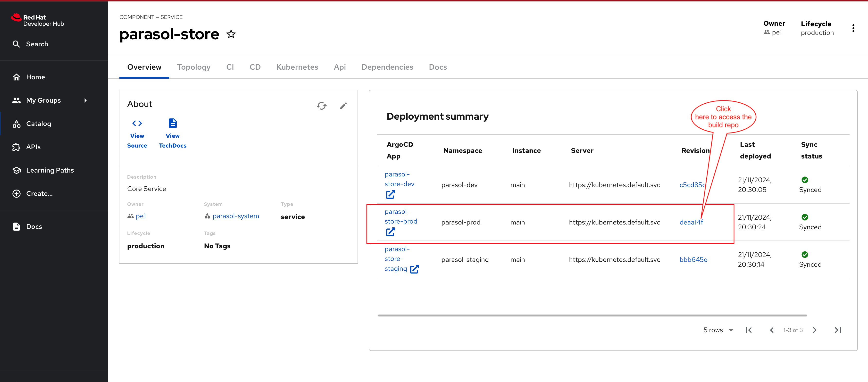The image size is (868, 382).
Task: Click external link icon for parasol-store-prod
Action: click(x=390, y=232)
